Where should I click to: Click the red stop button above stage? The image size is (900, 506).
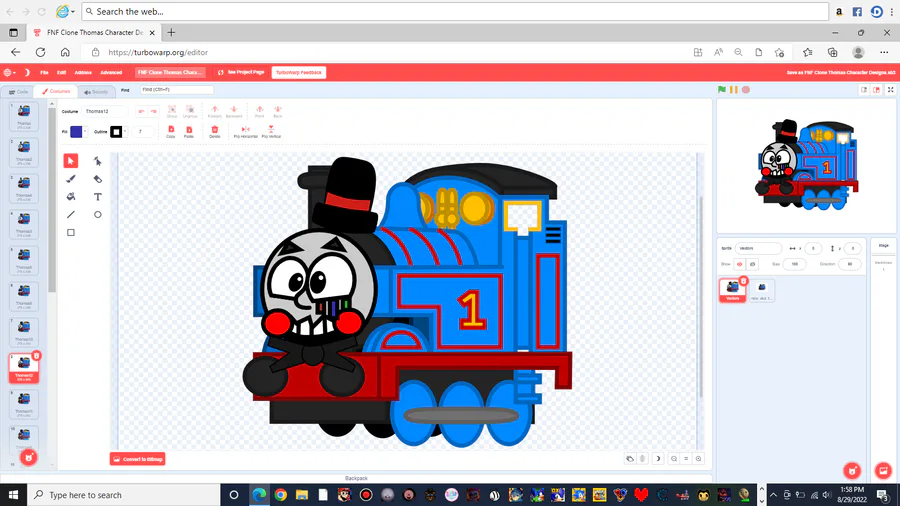[x=746, y=89]
